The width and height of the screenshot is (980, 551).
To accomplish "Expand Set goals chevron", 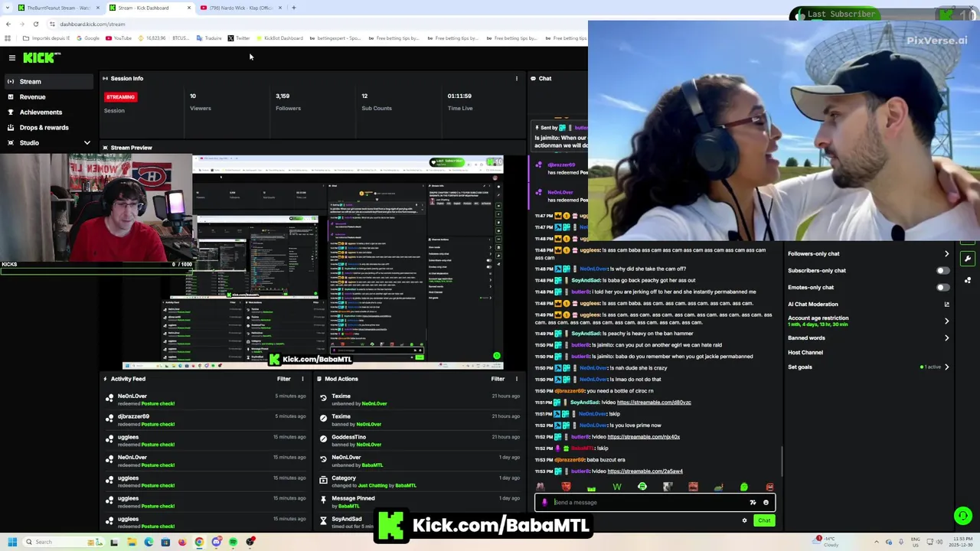I will coord(946,367).
